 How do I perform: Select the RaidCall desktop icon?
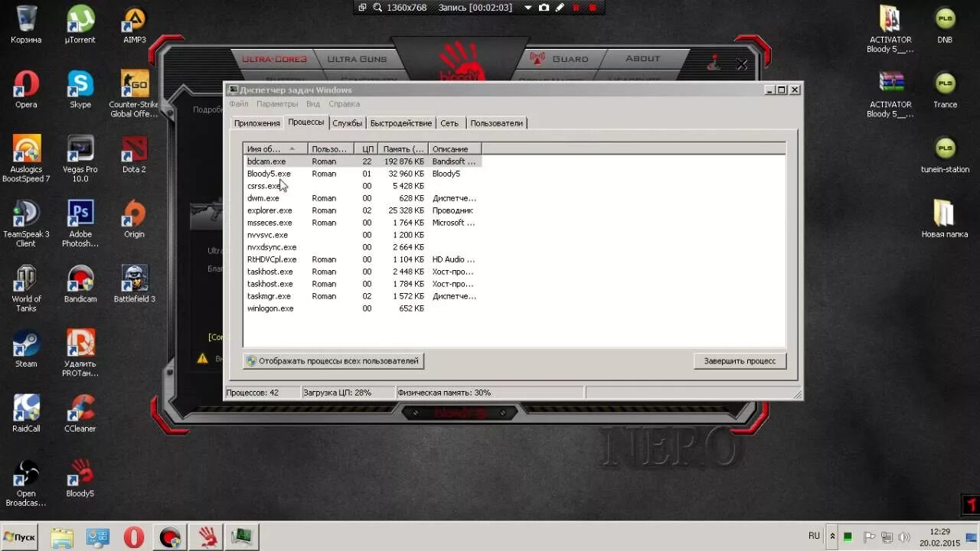[x=26, y=413]
